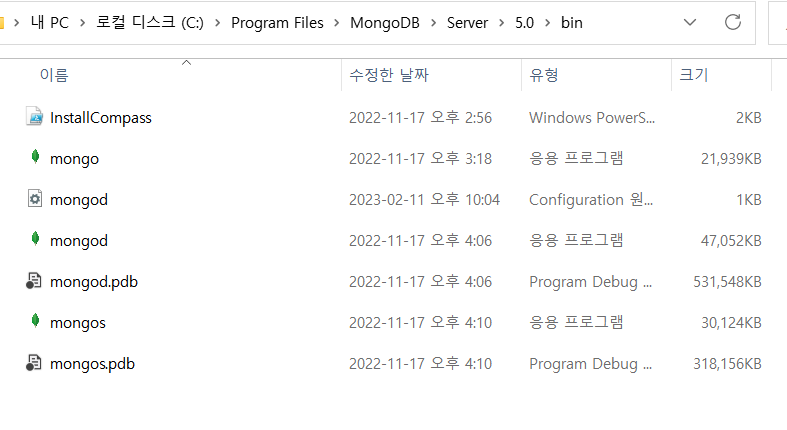
Task: Click the date 2022-11-17 오후 3:18
Action: 420,159
